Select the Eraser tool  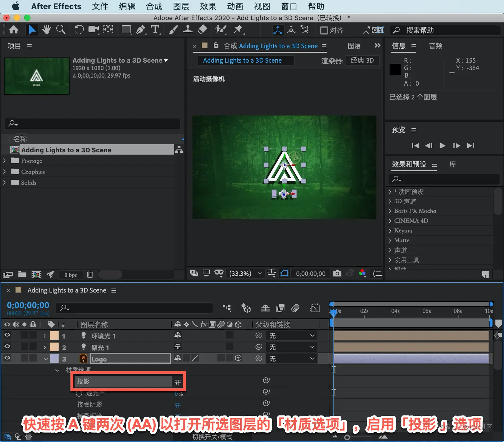[202, 30]
